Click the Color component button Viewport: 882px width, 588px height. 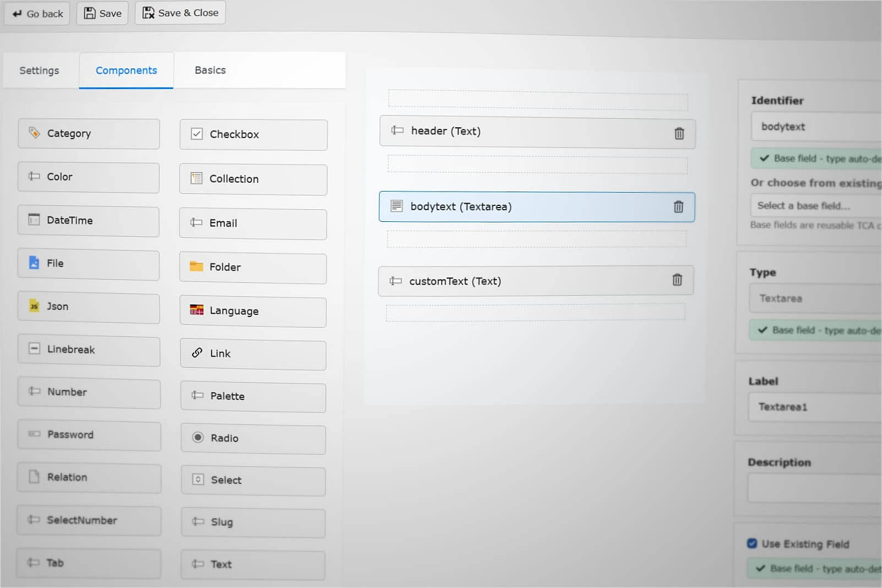[88, 177]
